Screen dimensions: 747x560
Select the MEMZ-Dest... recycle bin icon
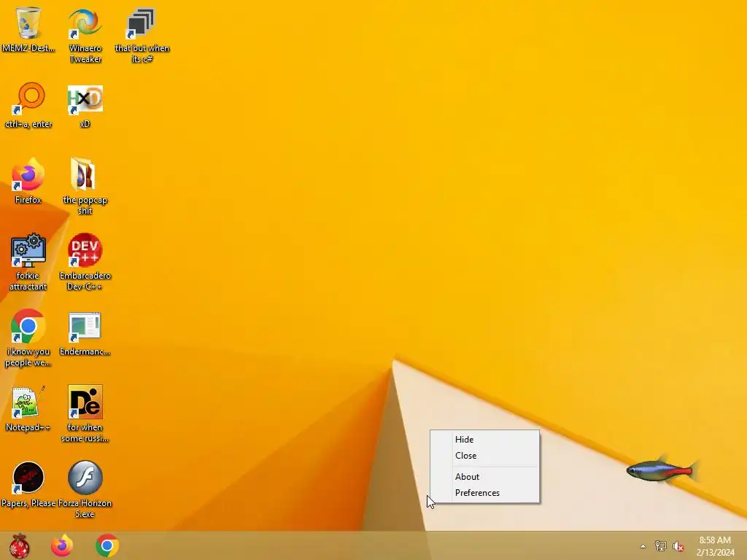tap(28, 29)
